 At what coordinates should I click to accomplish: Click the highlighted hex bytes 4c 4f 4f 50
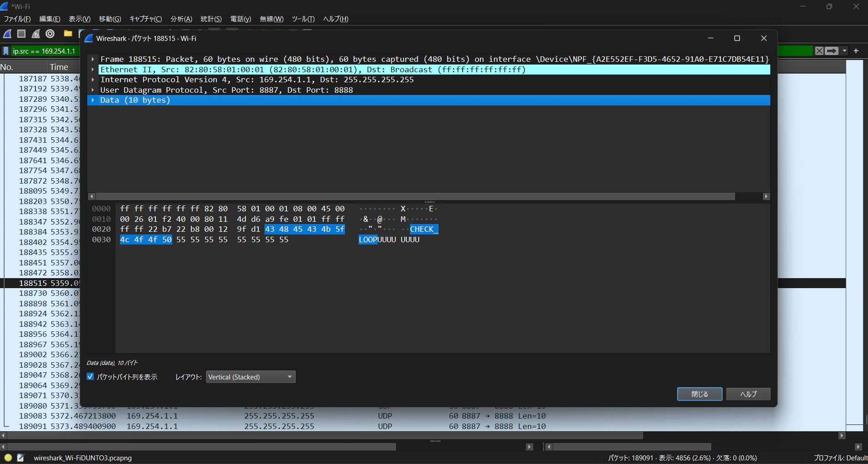(x=146, y=239)
